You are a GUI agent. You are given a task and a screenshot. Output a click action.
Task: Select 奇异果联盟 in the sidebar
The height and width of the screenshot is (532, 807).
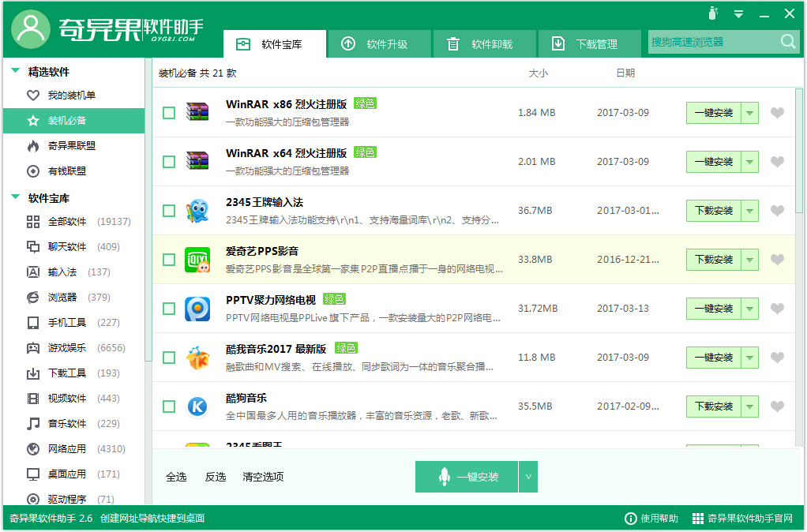point(73,145)
